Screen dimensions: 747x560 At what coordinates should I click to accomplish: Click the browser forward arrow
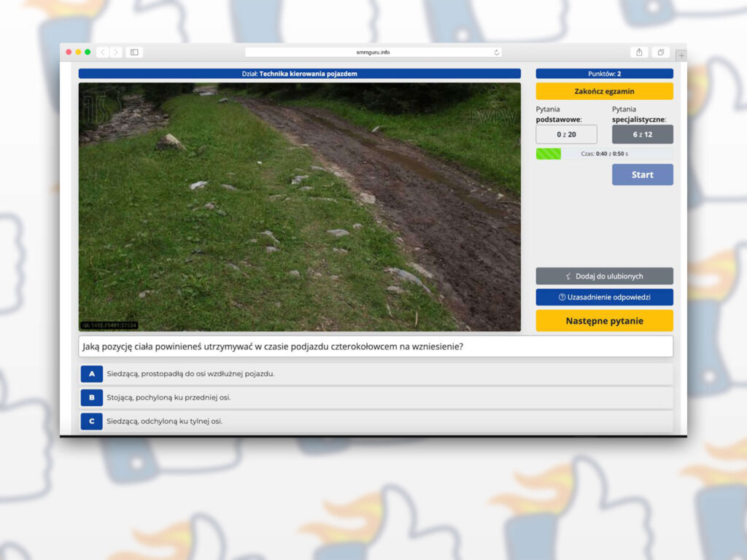click(116, 52)
